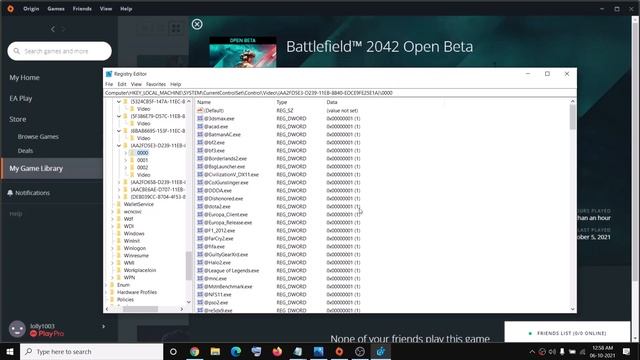Click the tree horizontal scrollbar thumb
Image resolution: width=640 pixels, height=360 pixels.
(x=140, y=309)
